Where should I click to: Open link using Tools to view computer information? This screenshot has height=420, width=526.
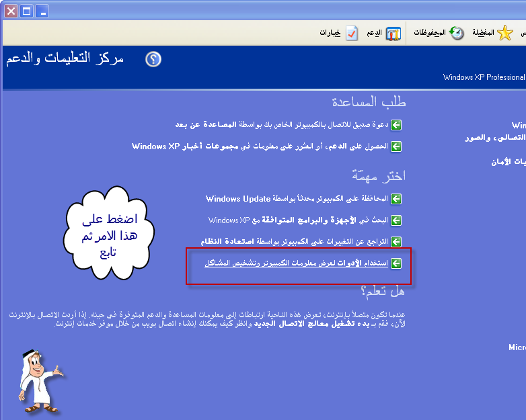[x=296, y=263]
